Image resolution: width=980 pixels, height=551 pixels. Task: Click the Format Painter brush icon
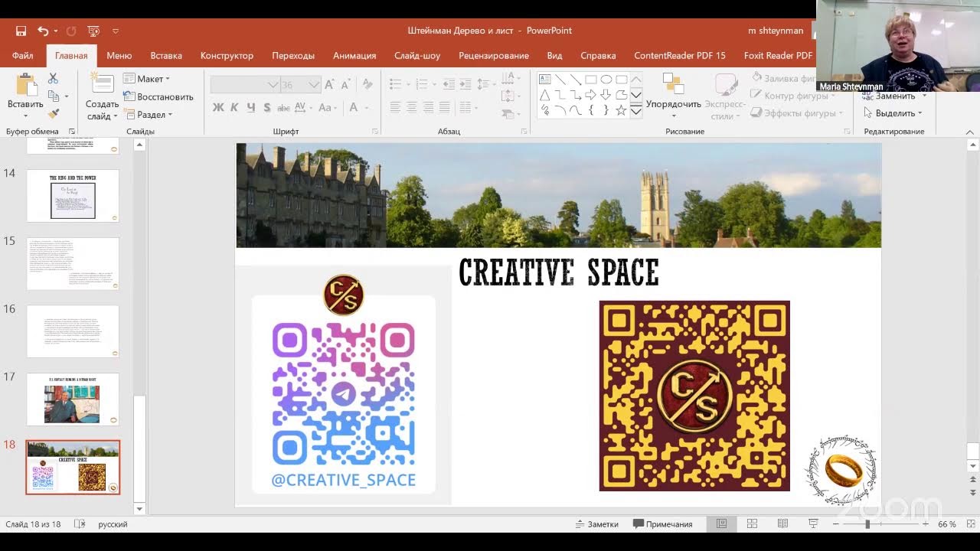53,113
